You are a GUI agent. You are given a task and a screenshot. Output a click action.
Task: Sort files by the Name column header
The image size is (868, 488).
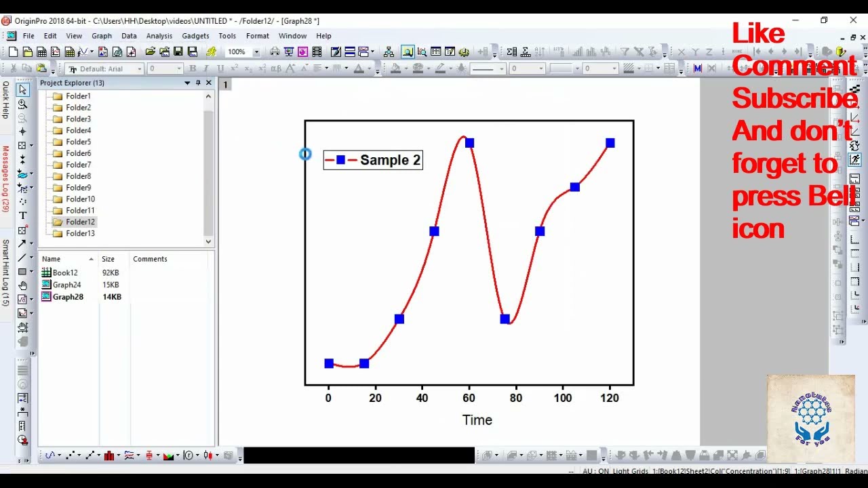68,259
